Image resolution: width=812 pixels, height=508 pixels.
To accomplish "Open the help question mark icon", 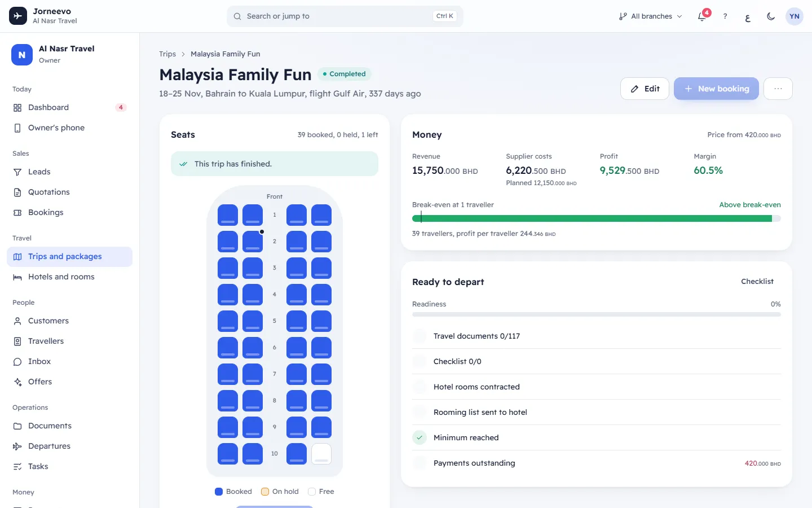I will (725, 16).
